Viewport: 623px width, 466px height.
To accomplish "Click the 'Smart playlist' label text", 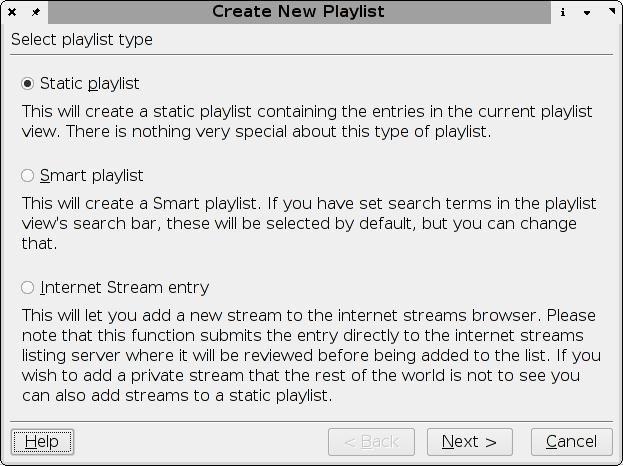I will coord(91,176).
